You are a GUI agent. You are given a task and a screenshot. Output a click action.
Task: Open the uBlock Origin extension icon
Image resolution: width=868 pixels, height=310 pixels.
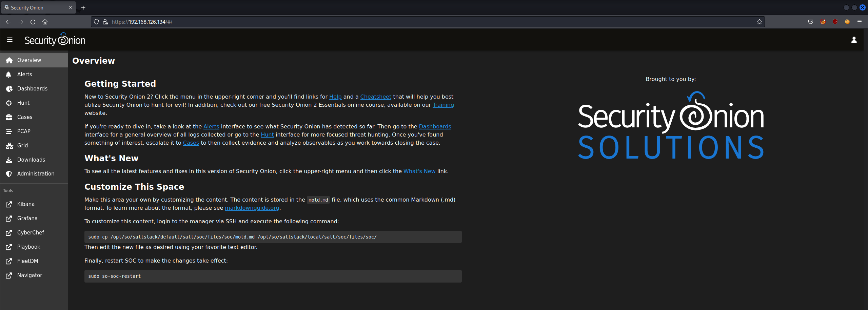(x=835, y=22)
